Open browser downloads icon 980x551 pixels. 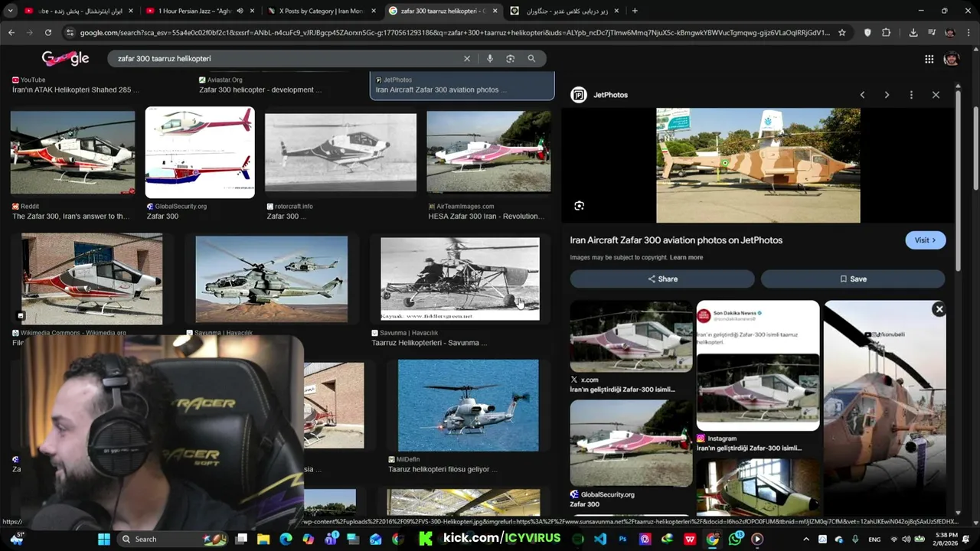(x=913, y=33)
